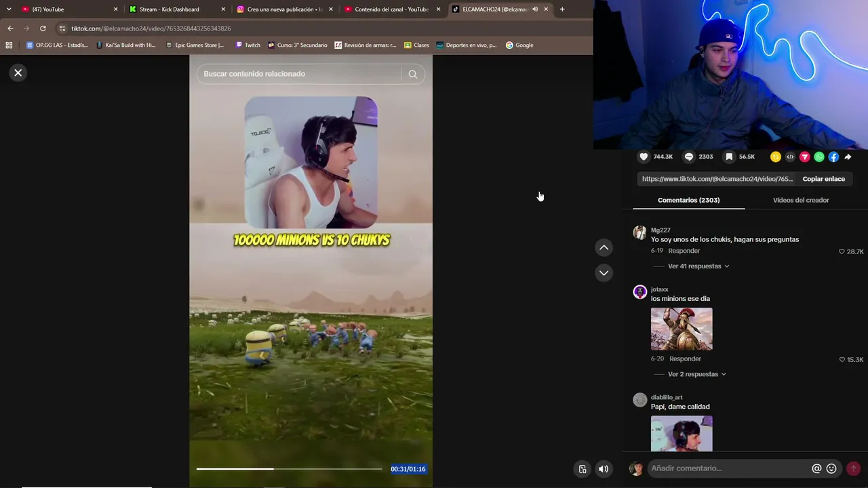
Task: Like jotaxx's comment
Action: (x=842, y=360)
